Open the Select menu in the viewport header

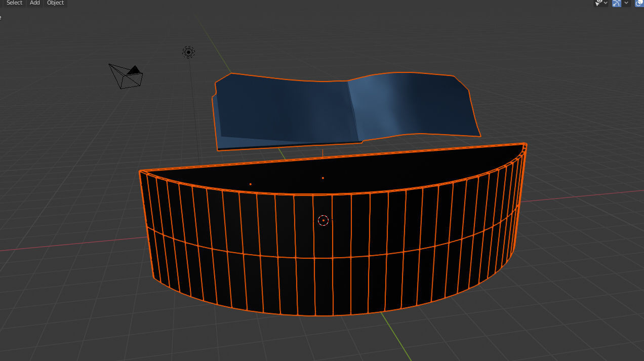tap(14, 3)
